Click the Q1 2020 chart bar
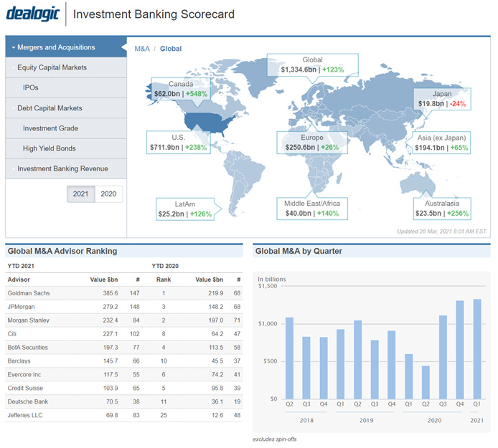This screenshot has height=448, width=498. pyautogui.click(x=409, y=376)
